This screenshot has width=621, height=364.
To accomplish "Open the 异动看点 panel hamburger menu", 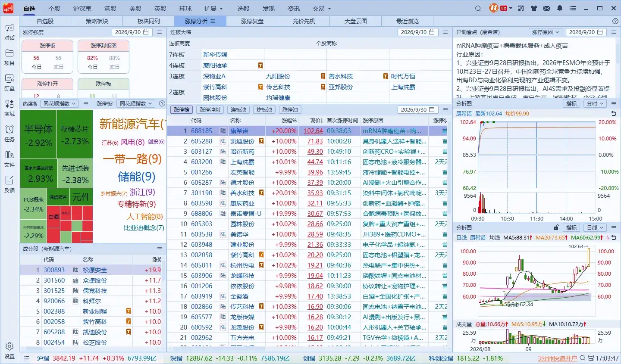I will [614, 32].
